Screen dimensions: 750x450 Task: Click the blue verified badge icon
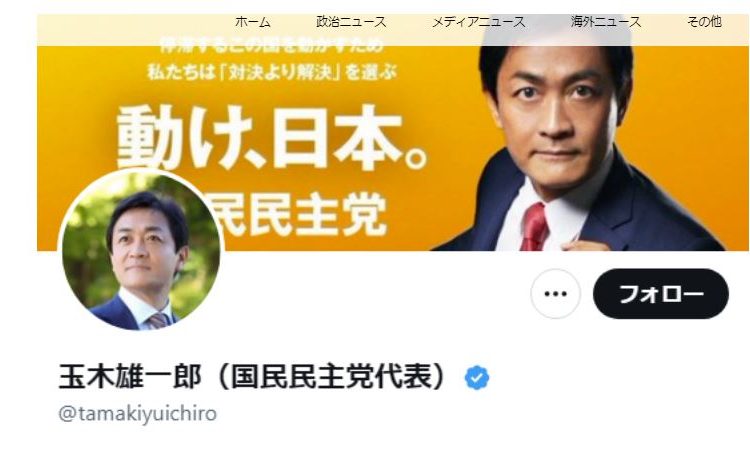[477, 378]
